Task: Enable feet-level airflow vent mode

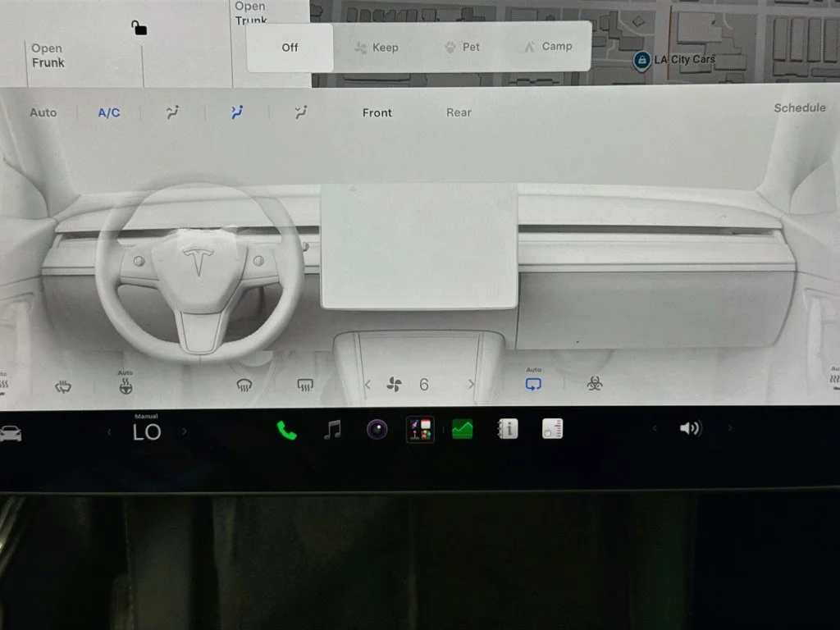Action: pos(301,112)
